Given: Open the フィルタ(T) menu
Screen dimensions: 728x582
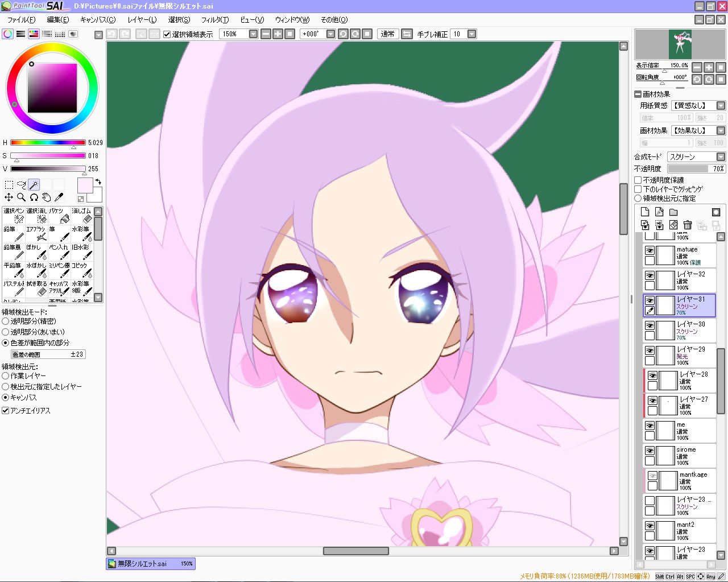Looking at the screenshot, I should pos(215,20).
